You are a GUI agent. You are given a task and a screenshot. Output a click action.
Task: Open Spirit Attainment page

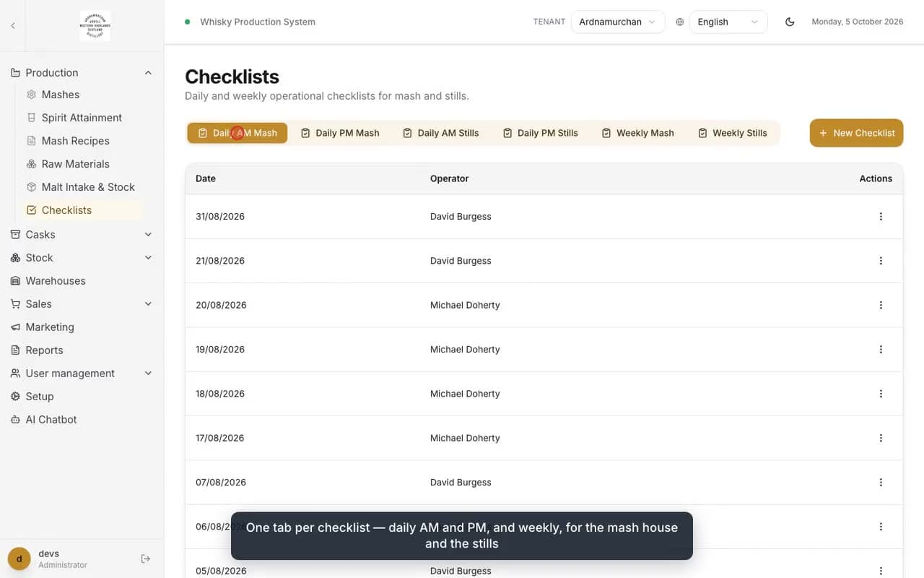coord(82,118)
